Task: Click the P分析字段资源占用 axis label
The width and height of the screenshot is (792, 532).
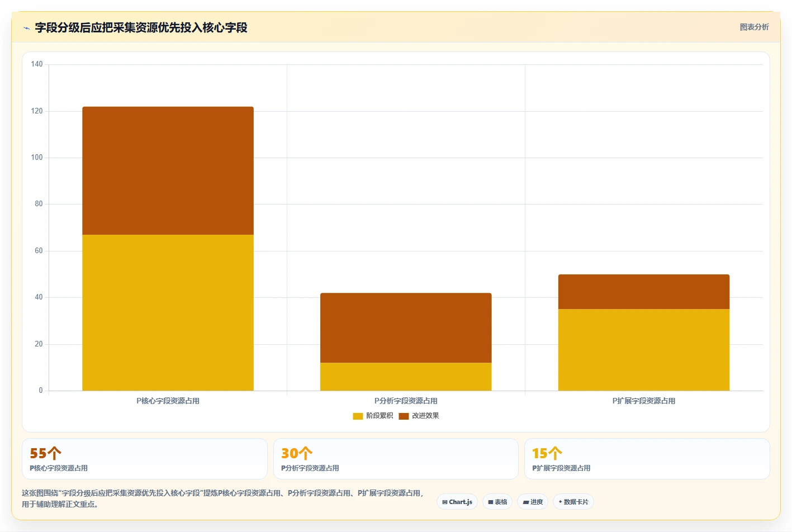Action: pyautogui.click(x=406, y=401)
